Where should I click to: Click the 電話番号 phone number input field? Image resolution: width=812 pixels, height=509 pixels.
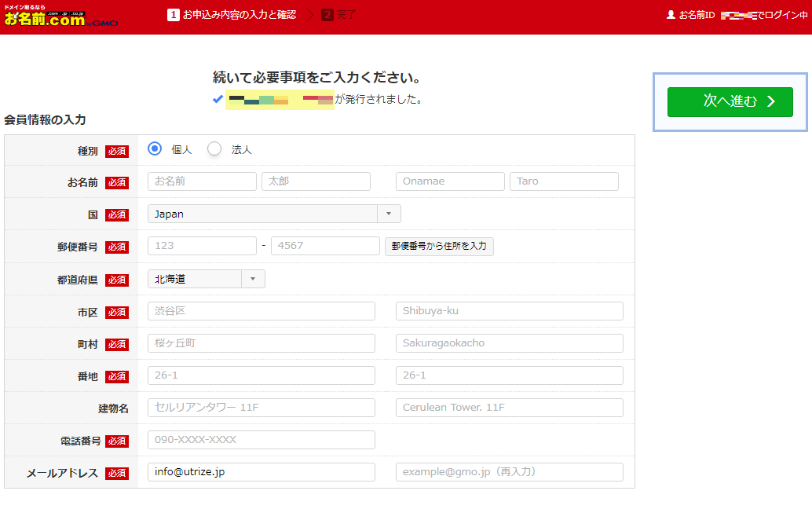[x=261, y=440]
